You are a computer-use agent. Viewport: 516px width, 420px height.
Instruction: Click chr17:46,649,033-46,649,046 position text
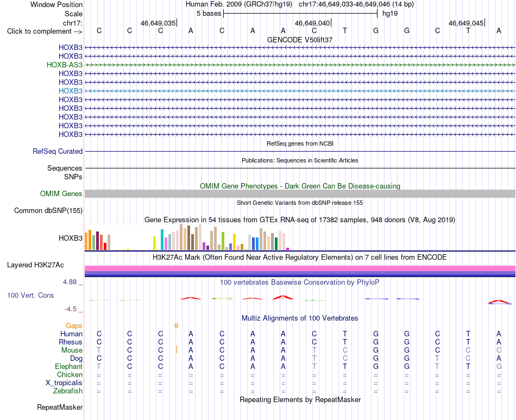tap(356, 4)
